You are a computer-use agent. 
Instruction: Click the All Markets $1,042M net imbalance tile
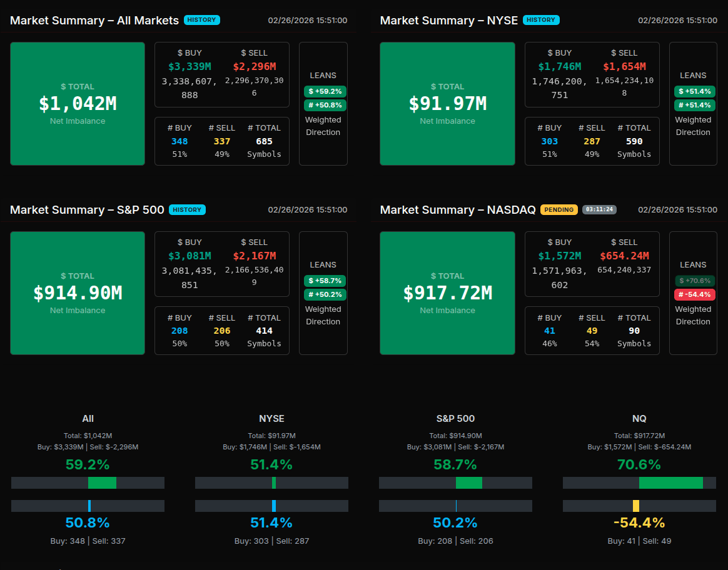tap(78, 104)
